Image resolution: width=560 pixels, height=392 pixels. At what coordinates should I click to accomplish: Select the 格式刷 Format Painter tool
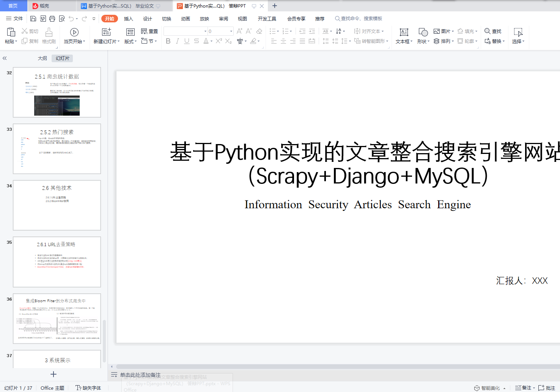click(x=49, y=36)
